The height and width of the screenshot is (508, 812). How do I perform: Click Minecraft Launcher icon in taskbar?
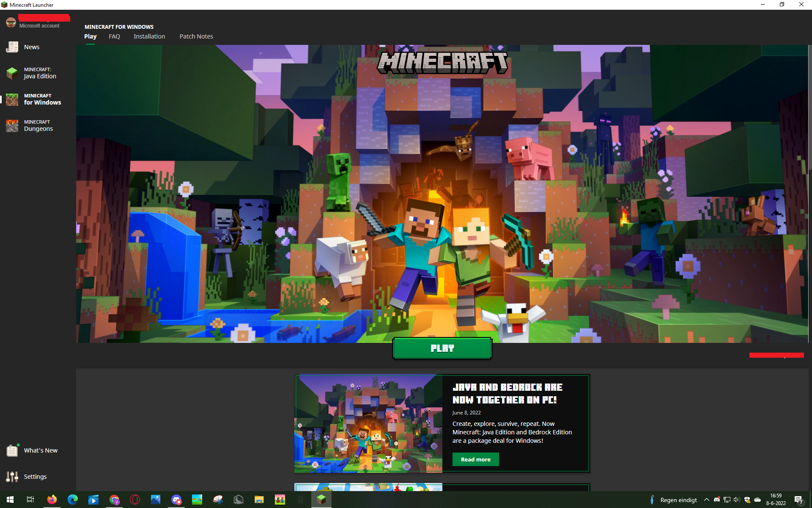tap(321, 500)
